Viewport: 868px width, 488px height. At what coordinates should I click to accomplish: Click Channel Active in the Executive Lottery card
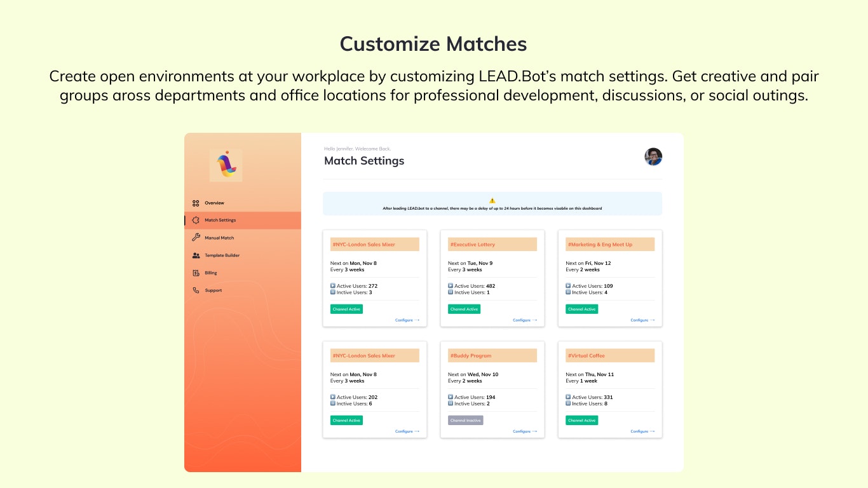(464, 309)
